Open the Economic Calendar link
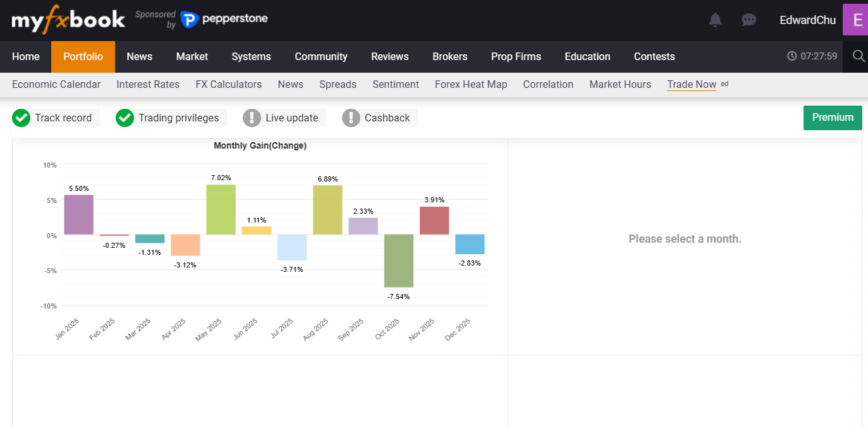868x428 pixels. click(x=56, y=85)
